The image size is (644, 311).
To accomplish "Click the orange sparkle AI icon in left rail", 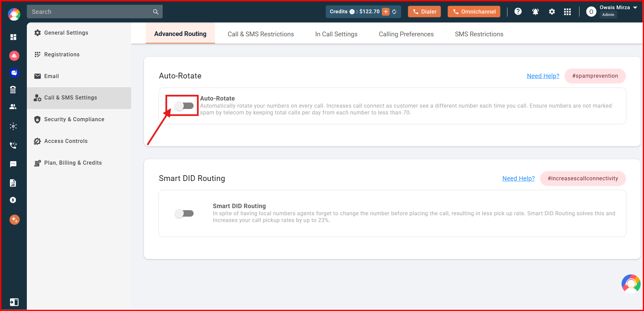I will [x=14, y=220].
